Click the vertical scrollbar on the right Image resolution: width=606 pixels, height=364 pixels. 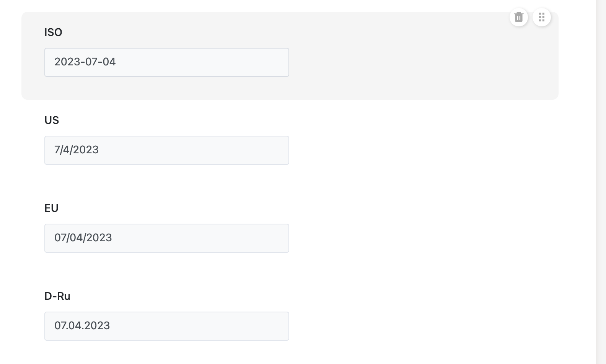[x=601, y=182]
